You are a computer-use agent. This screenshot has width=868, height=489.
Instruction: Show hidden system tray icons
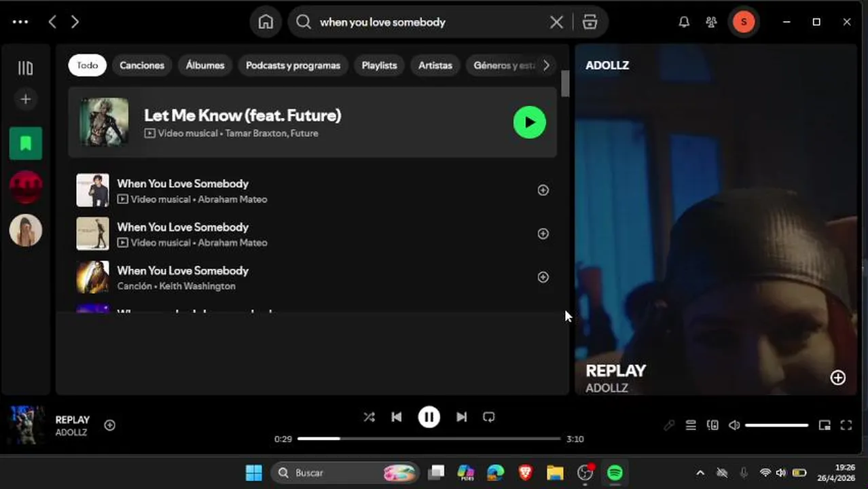pos(700,473)
